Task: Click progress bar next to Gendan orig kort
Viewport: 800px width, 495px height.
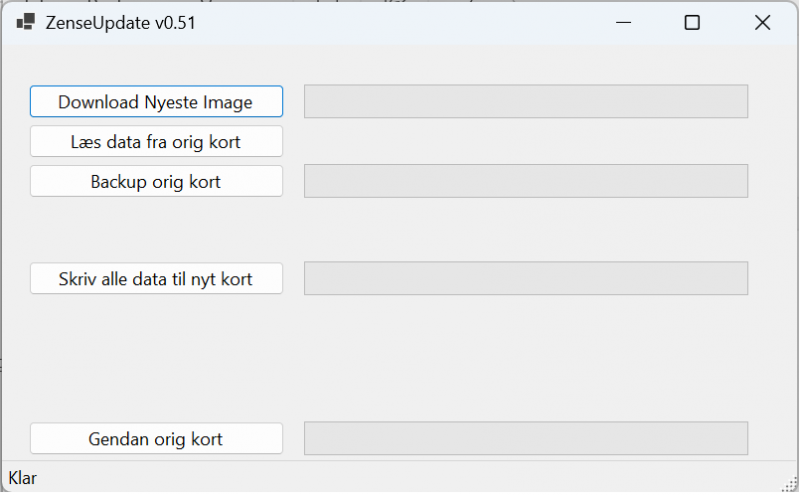Action: click(x=526, y=439)
